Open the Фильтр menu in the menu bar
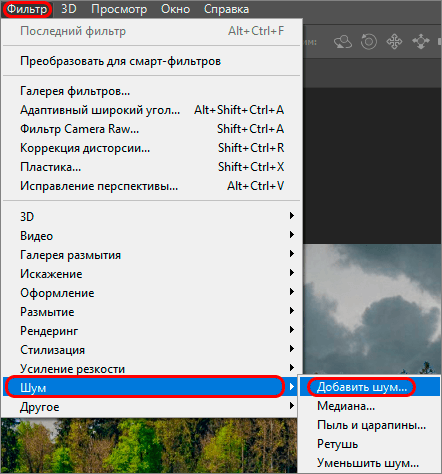 27,9
